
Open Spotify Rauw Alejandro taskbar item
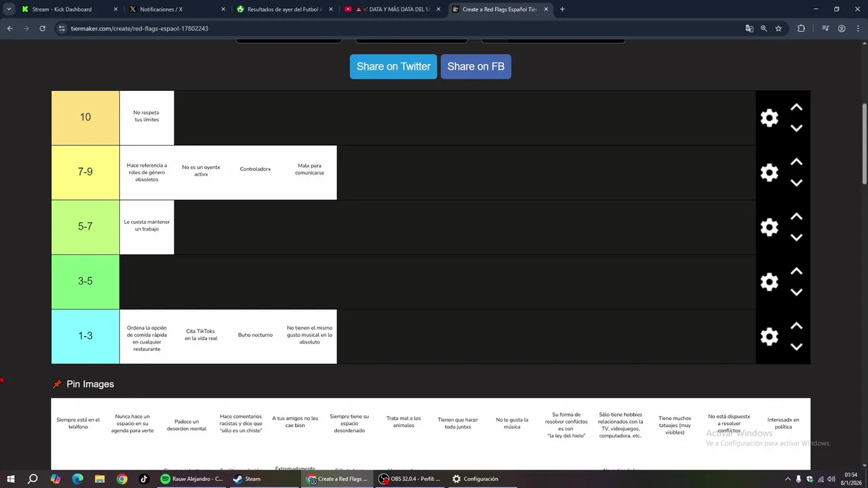[x=192, y=479]
